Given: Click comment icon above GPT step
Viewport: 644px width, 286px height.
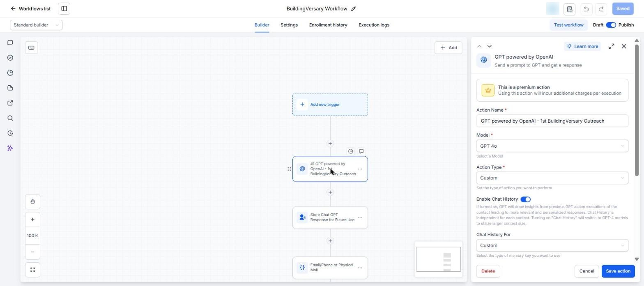Looking at the screenshot, I should (361, 151).
